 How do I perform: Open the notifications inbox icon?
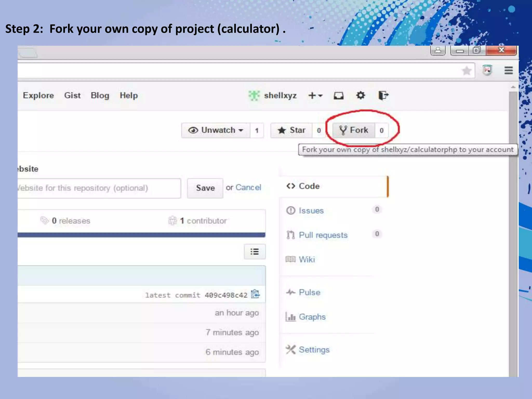click(338, 96)
